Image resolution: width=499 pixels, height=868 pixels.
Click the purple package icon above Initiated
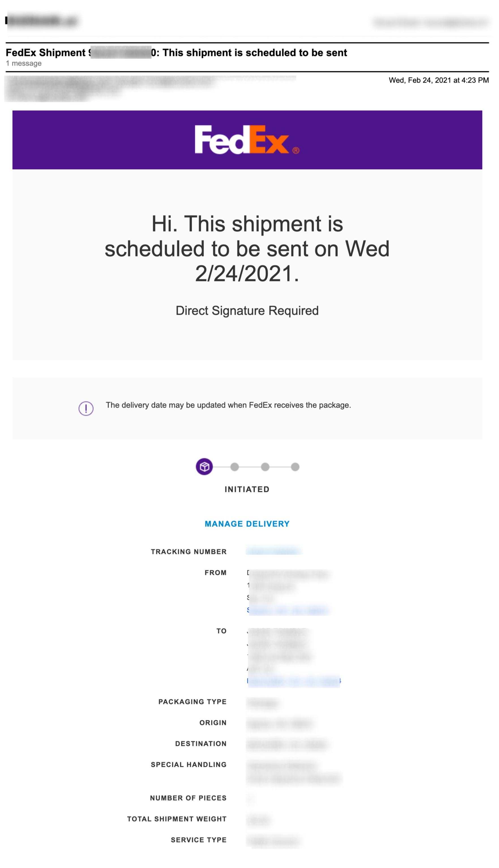[x=204, y=467]
